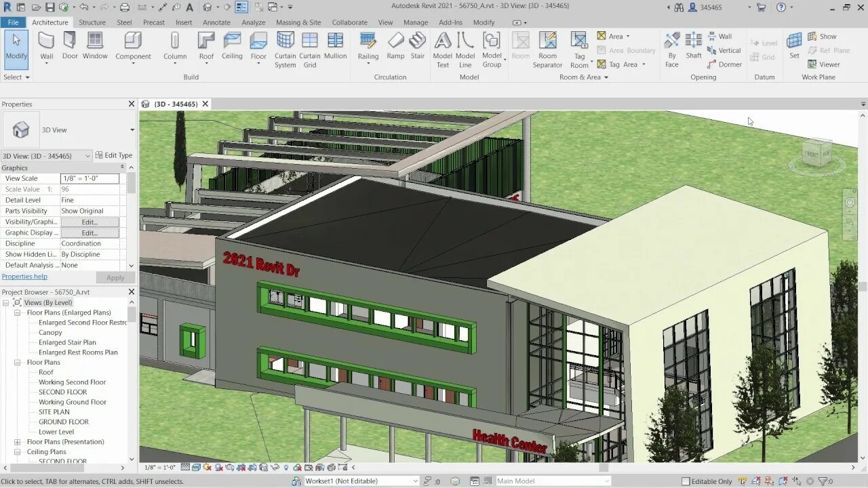Click Edit button for Visibility/Graphics
This screenshot has width=868, height=488.
coord(90,222)
